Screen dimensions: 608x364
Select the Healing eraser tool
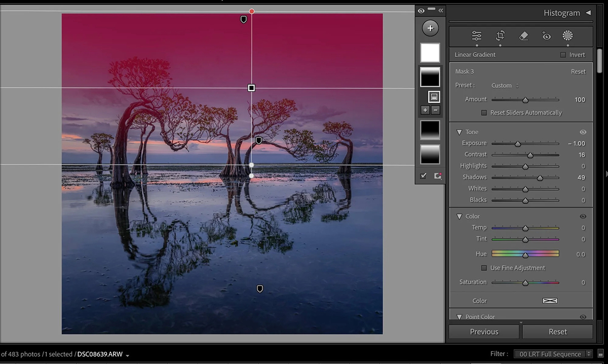tap(524, 36)
